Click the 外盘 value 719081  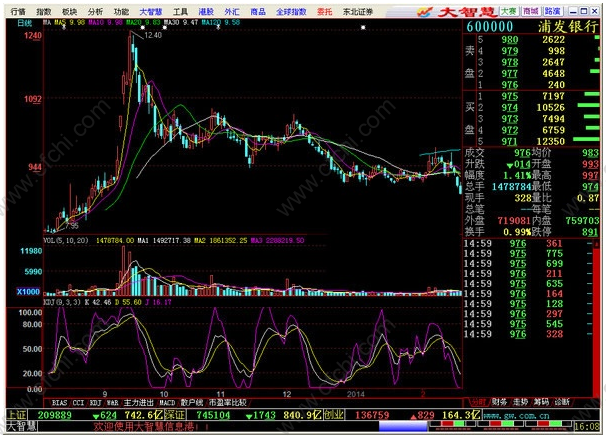(x=514, y=221)
